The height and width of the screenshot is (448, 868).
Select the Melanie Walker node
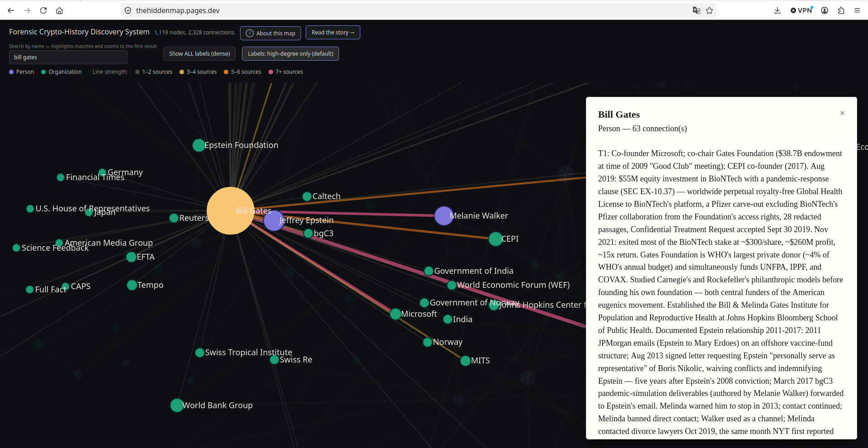point(444,216)
